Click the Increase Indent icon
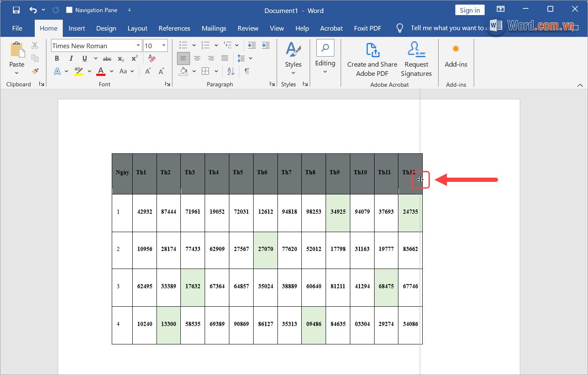 click(265, 45)
